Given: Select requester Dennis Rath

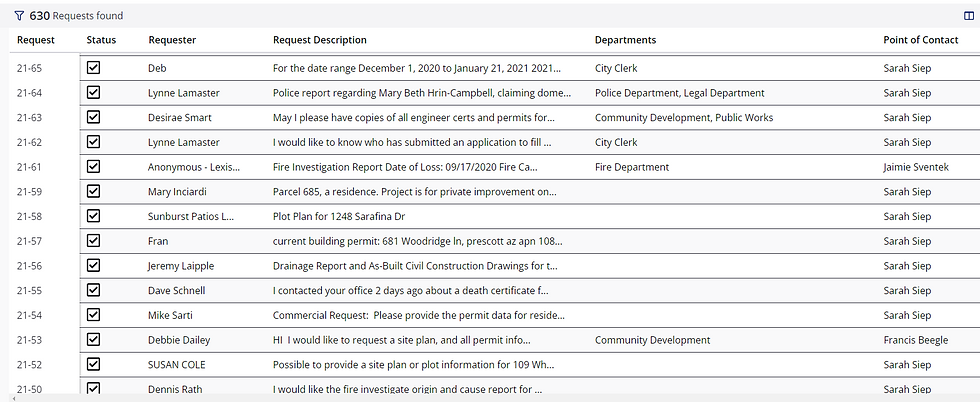Looking at the screenshot, I should click(175, 389).
